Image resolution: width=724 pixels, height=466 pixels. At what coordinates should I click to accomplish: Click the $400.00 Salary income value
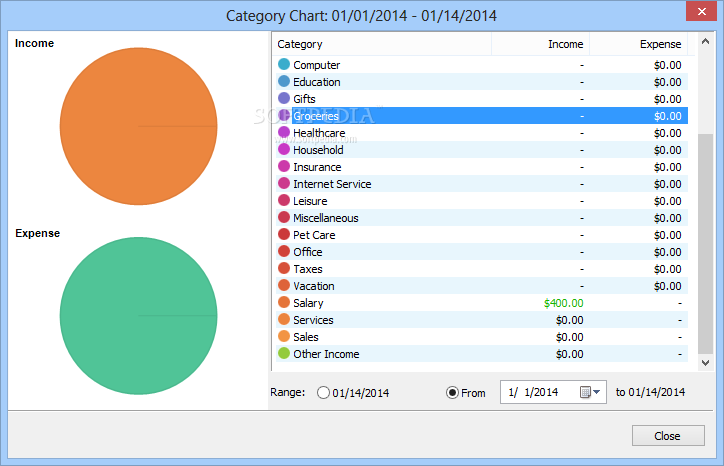tap(563, 303)
